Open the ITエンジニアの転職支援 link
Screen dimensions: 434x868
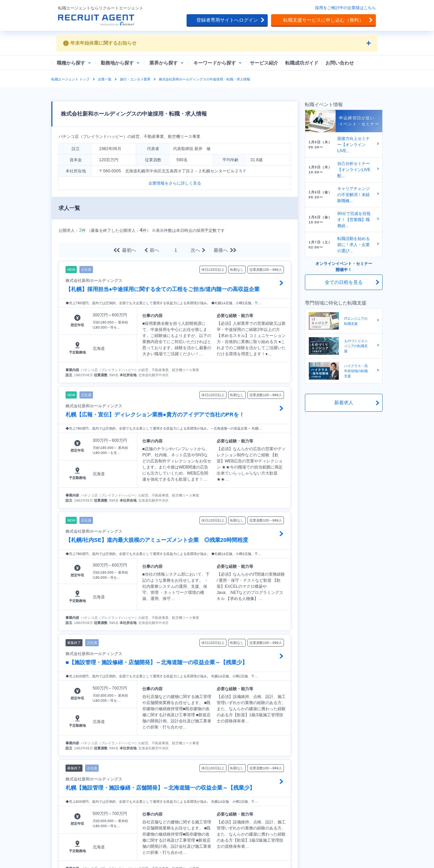[x=356, y=321]
